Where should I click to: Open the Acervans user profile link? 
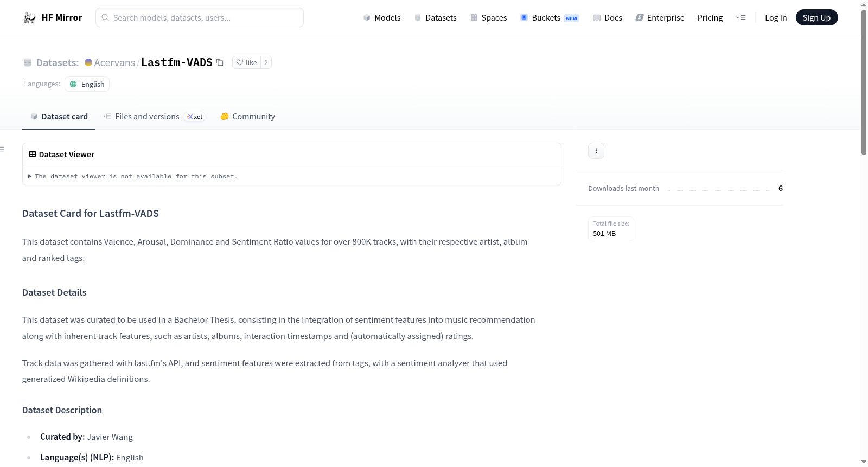pos(114,62)
